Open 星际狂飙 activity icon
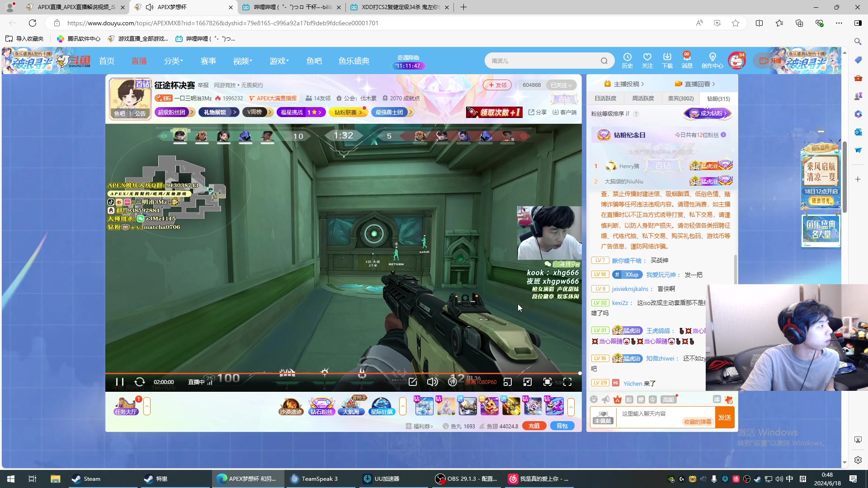The height and width of the screenshot is (488, 868). [382, 406]
